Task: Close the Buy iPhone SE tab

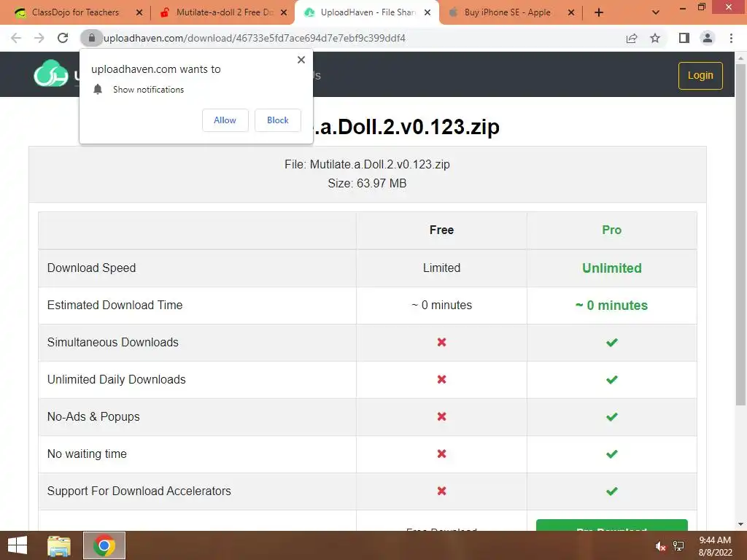Action: point(571,12)
